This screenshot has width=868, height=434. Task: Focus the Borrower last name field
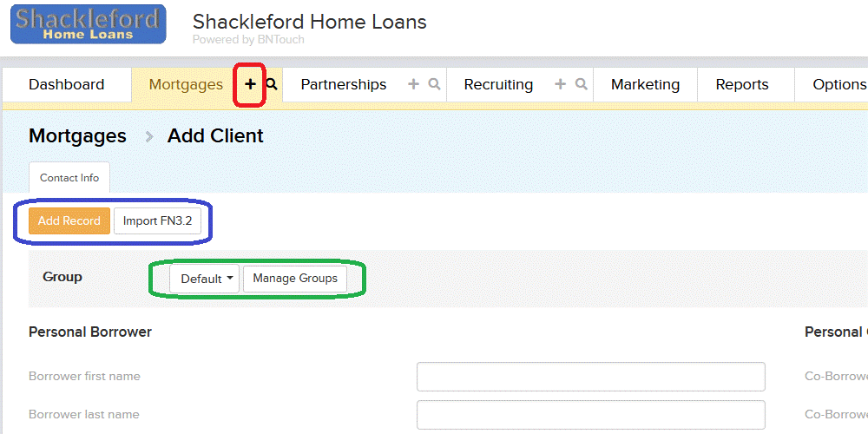pyautogui.click(x=590, y=415)
